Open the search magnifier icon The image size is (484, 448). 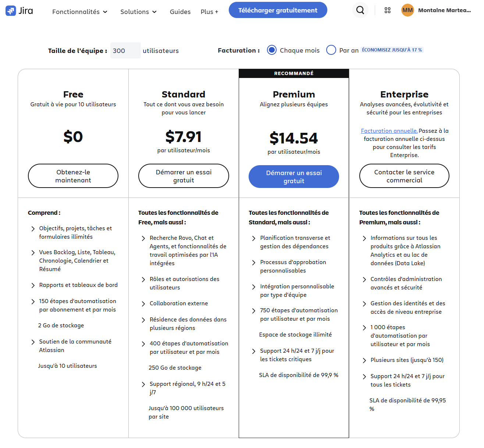click(360, 10)
